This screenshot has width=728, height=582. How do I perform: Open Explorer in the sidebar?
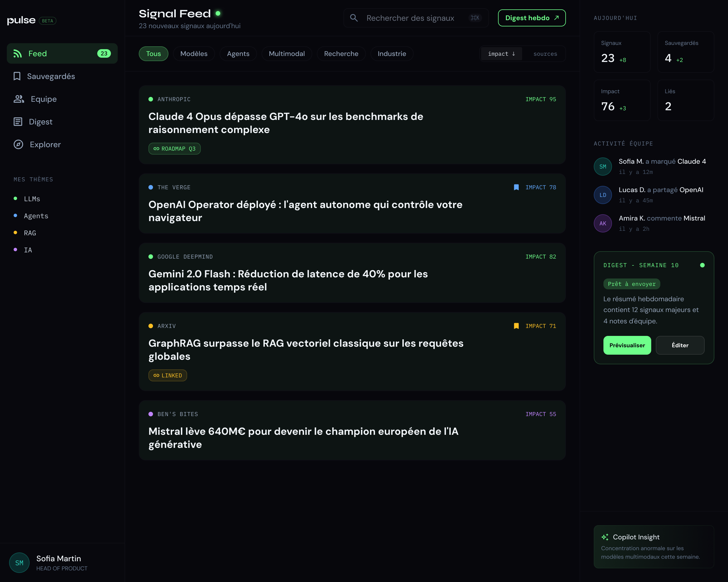click(62, 144)
